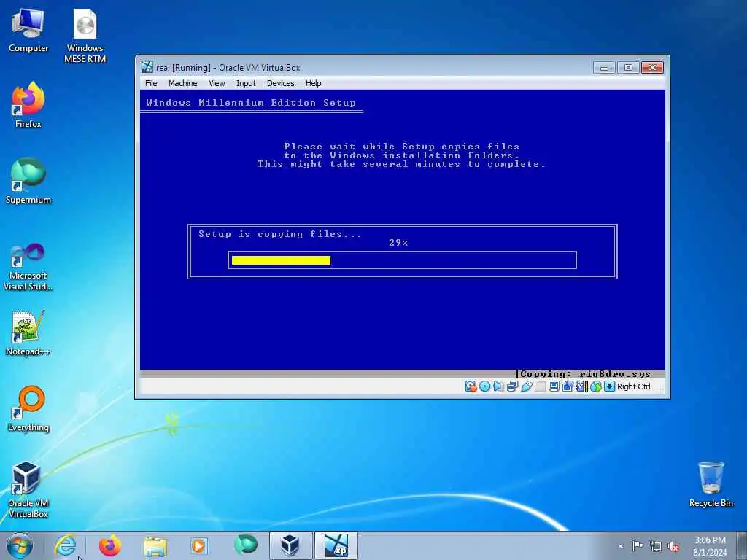The height and width of the screenshot is (560, 747).
Task: Click the USB device indicator in VirtualBox status bar
Action: click(x=527, y=386)
